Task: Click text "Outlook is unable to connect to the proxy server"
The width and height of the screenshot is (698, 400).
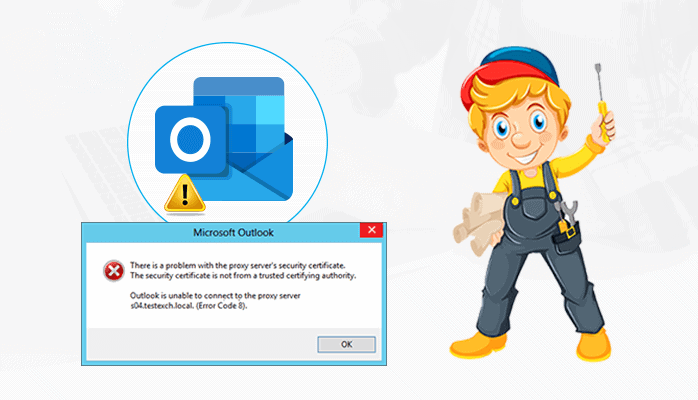Action: (215, 295)
